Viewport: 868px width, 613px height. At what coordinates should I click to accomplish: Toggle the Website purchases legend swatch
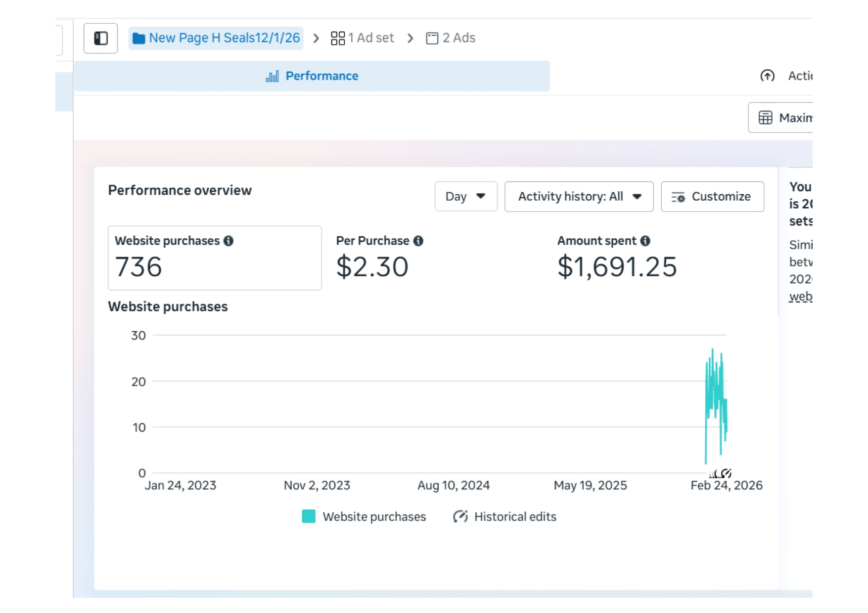tap(309, 517)
